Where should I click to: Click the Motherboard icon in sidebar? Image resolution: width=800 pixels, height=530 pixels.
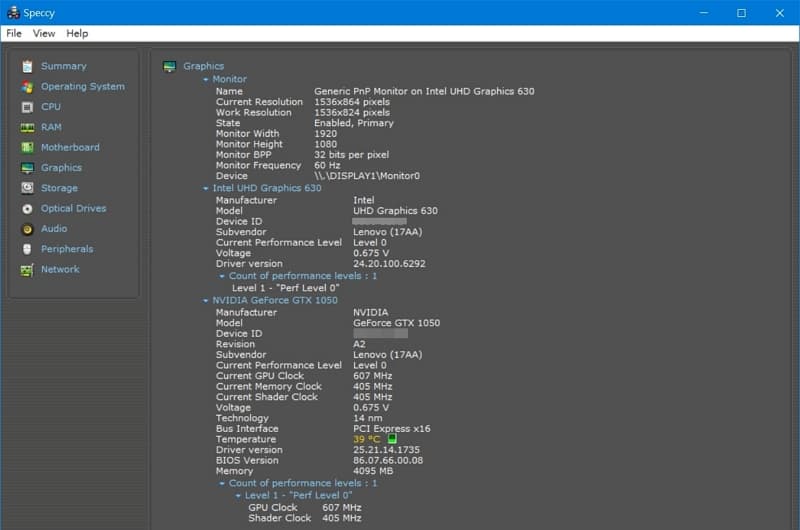tap(28, 147)
